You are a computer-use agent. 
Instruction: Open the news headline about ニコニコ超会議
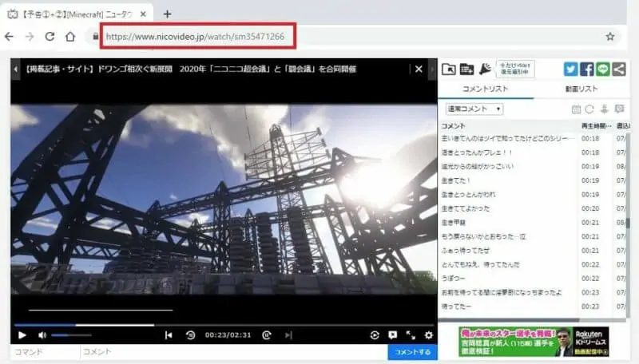[x=190, y=69]
